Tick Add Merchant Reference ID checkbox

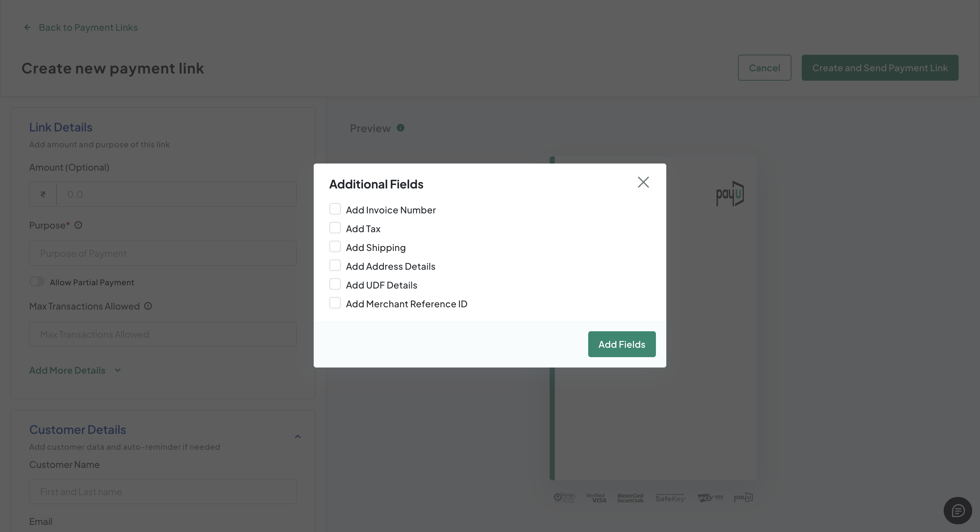[335, 303]
